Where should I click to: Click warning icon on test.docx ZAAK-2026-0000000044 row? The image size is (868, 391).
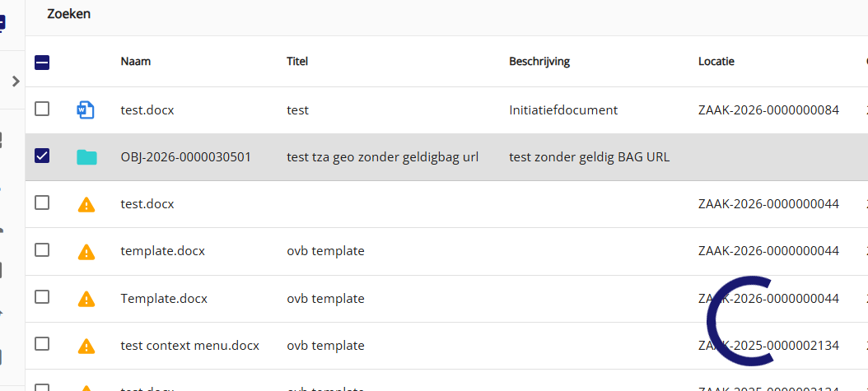pos(86,204)
